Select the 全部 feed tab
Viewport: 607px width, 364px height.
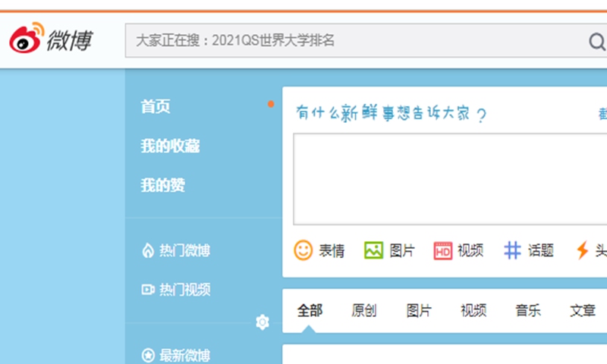(x=310, y=310)
